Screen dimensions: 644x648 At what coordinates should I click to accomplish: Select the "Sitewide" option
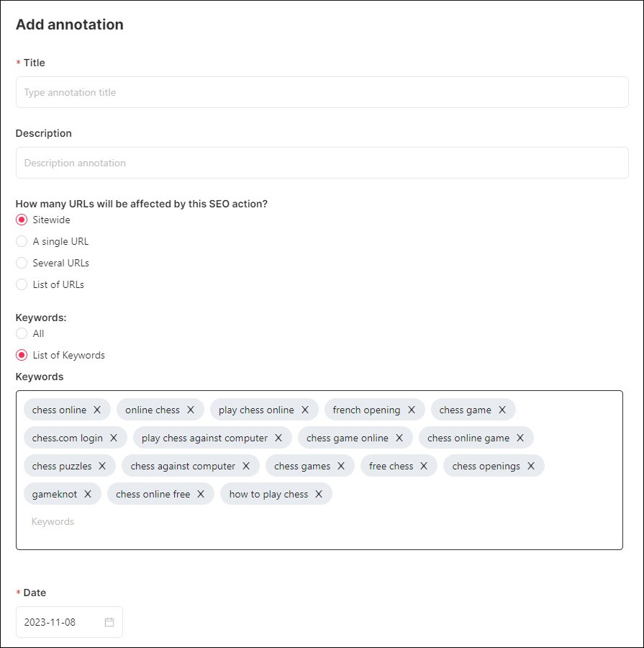(22, 220)
